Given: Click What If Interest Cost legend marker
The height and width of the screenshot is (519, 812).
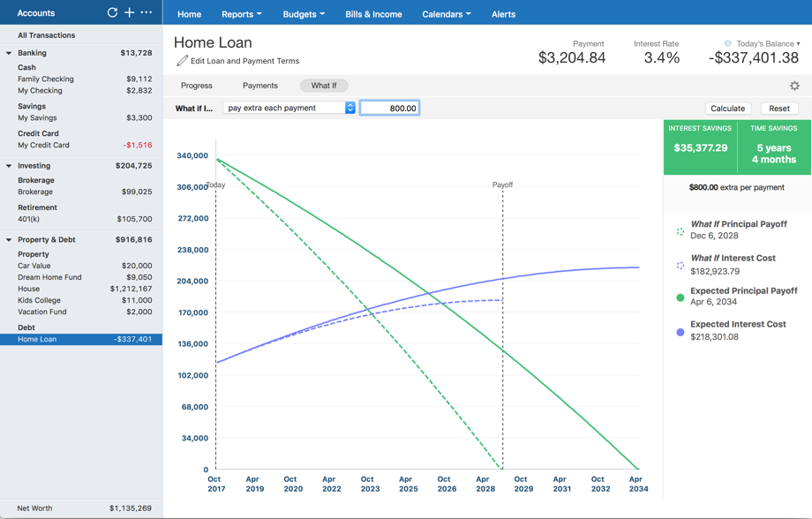Looking at the screenshot, I should [x=680, y=266].
